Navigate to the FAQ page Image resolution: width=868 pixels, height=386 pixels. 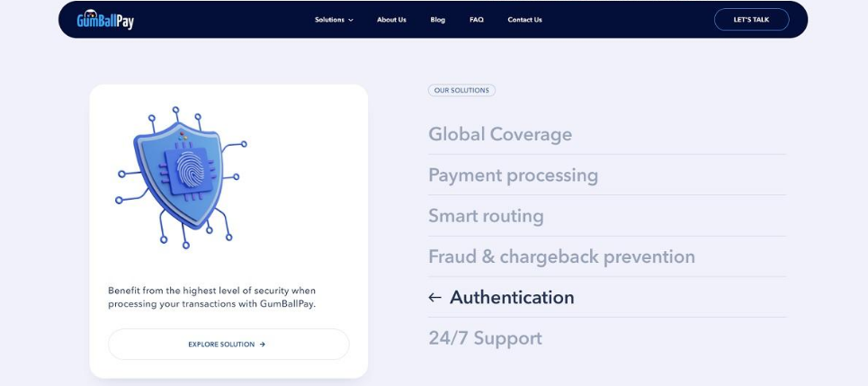click(x=477, y=20)
